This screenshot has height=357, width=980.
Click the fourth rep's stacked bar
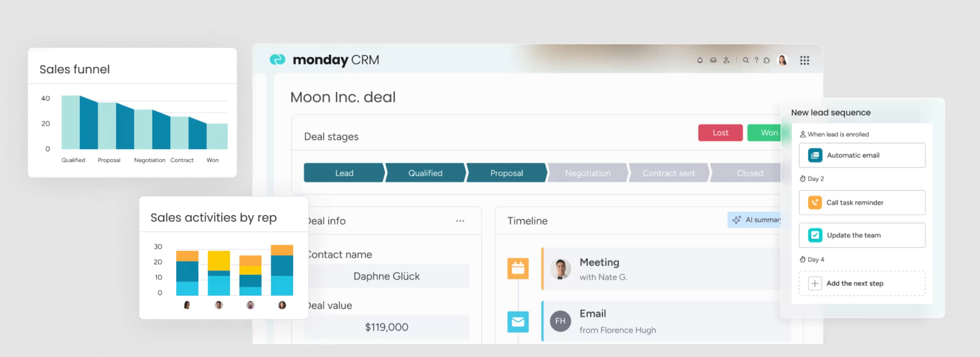[x=282, y=270]
